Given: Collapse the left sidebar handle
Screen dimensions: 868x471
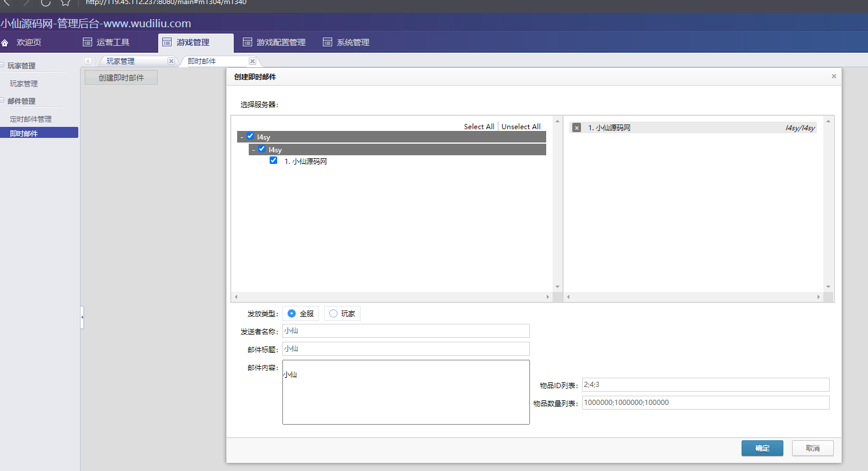Looking at the screenshot, I should (82, 317).
